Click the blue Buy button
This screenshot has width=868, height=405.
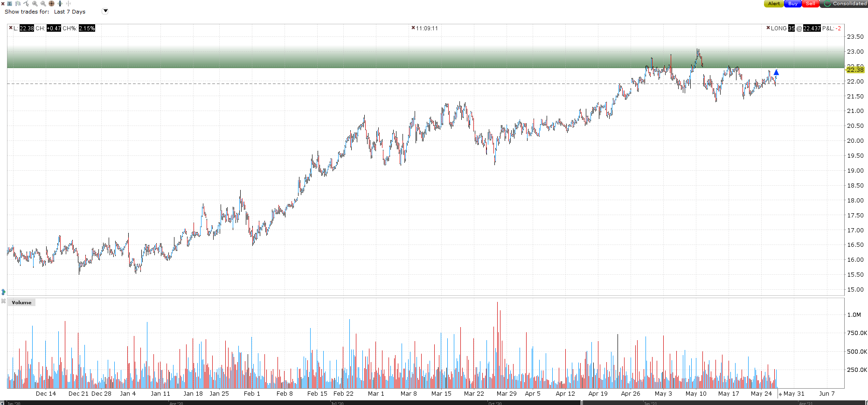pyautogui.click(x=793, y=4)
